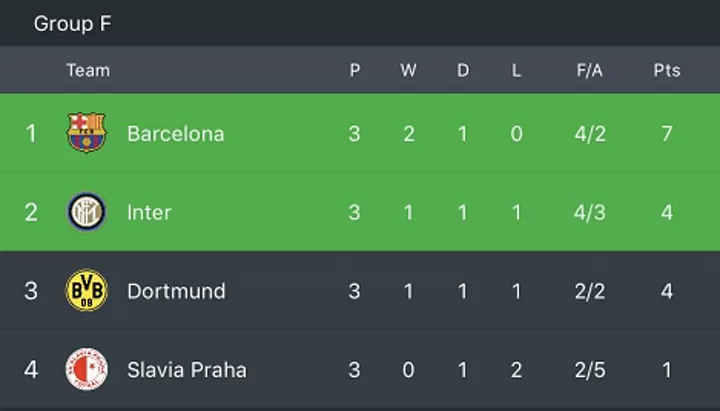This screenshot has height=411, width=720.
Task: Click the Barcelona club crest icon
Action: (x=86, y=133)
